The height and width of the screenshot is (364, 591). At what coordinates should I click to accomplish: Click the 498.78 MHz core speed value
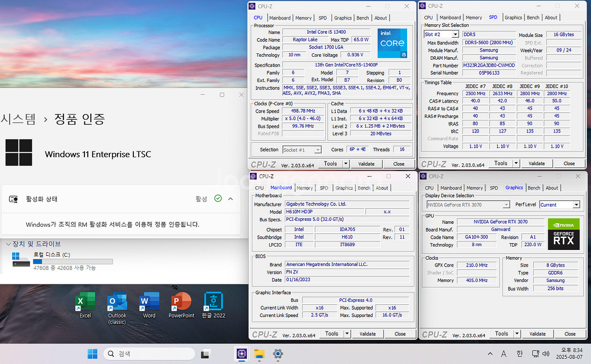point(303,111)
